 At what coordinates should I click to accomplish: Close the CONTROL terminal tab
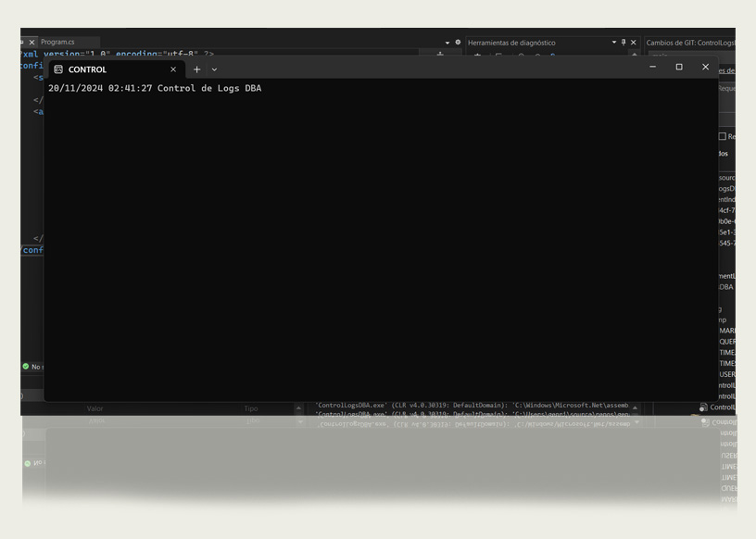(x=173, y=69)
